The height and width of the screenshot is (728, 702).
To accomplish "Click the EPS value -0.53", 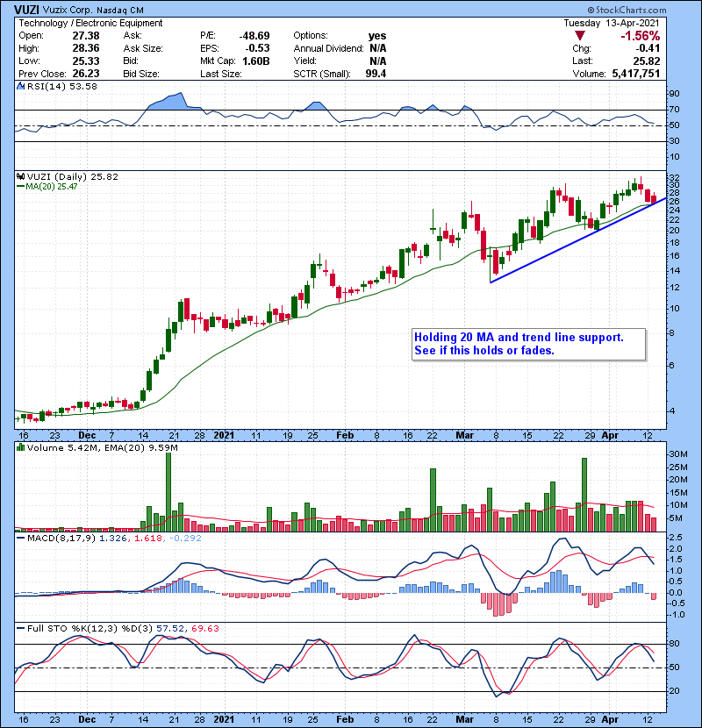I will pos(256,48).
